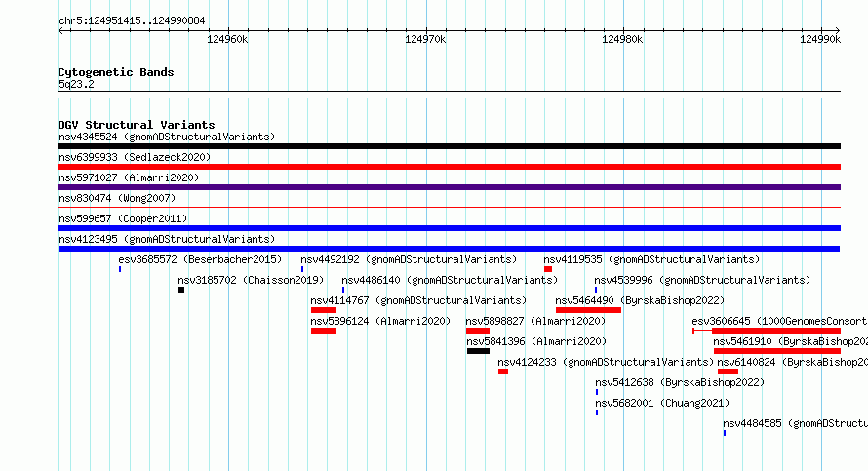Click the red nsv4124233 variant bar
This screenshot has width=868, height=471.
(503, 372)
